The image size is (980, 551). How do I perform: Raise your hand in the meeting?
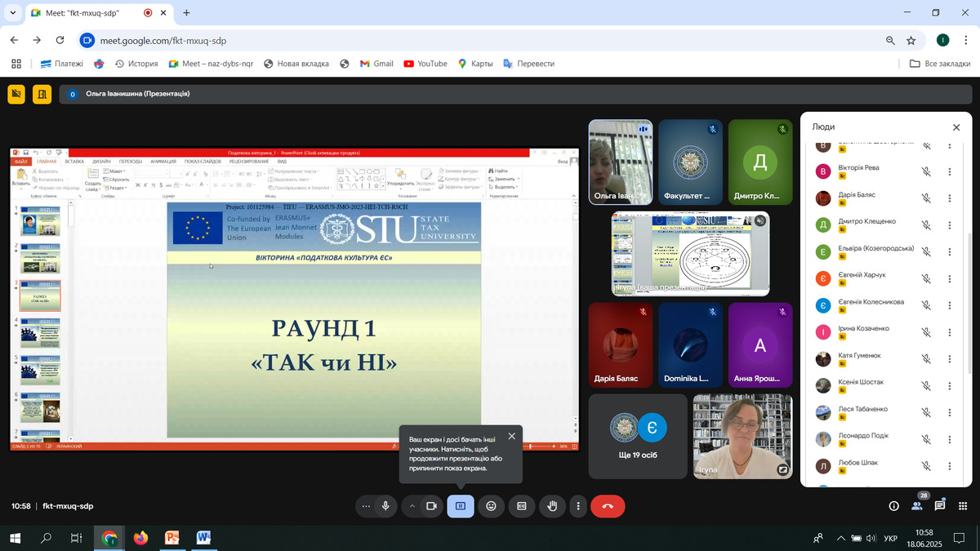tap(552, 506)
